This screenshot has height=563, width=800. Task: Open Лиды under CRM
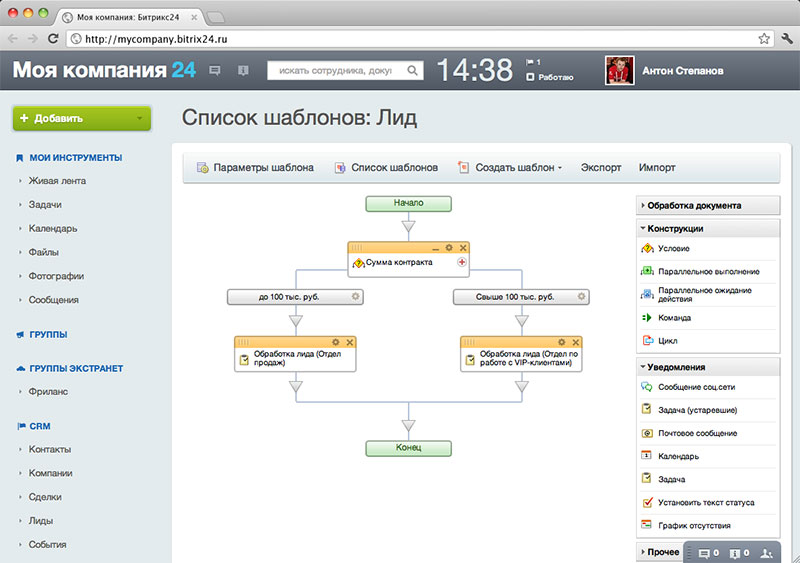[x=41, y=521]
